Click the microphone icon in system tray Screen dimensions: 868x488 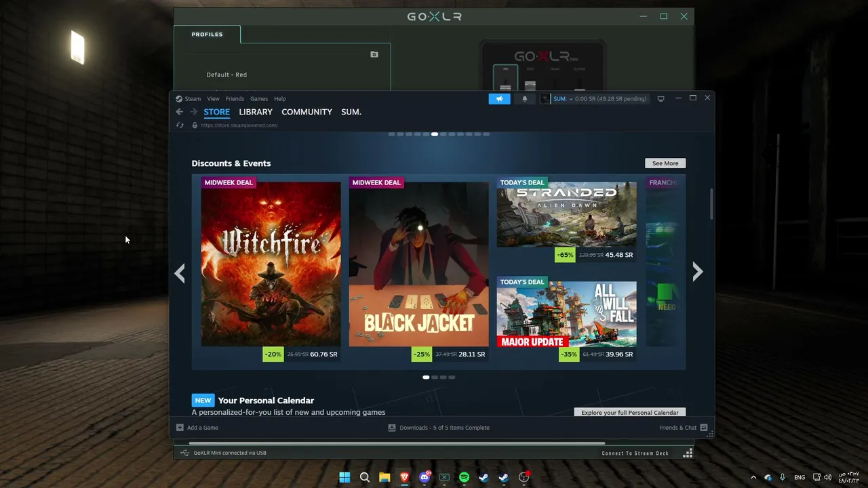(x=783, y=477)
